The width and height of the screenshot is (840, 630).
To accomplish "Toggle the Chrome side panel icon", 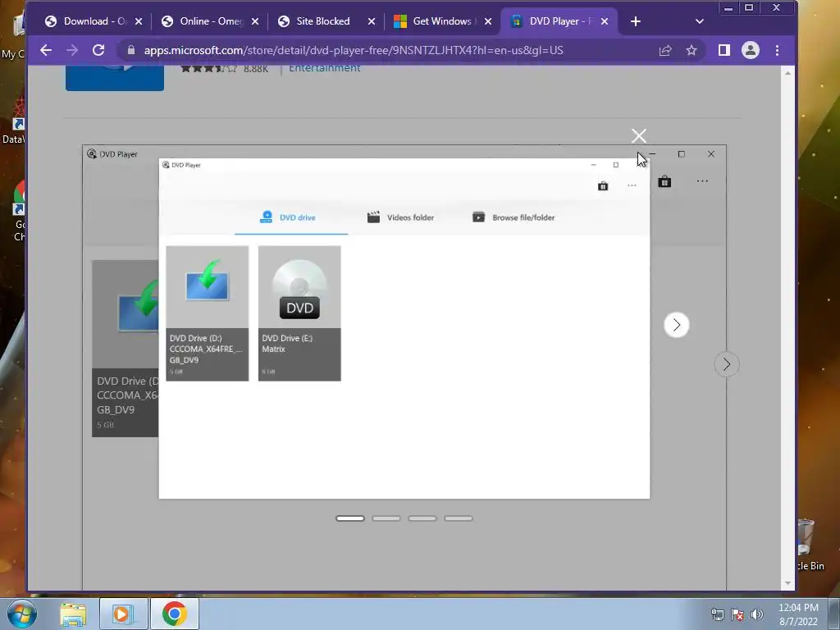I will point(724,50).
